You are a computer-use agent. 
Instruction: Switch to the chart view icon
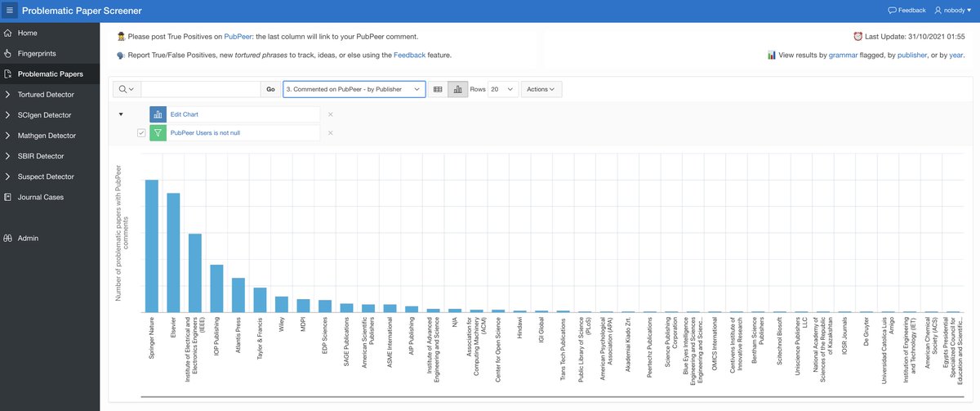pos(457,89)
